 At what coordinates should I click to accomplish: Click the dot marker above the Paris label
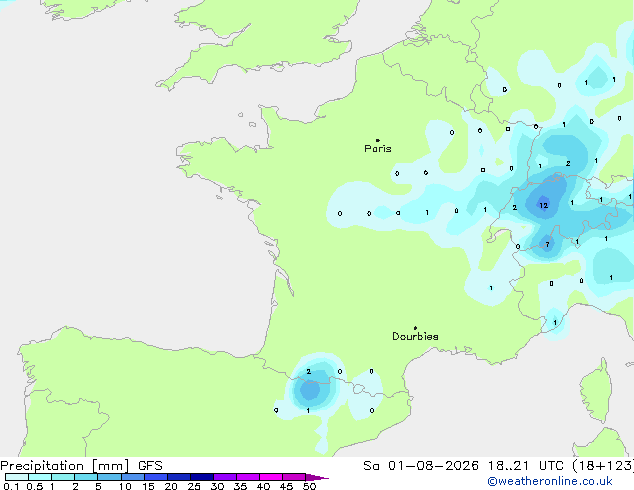pos(378,140)
